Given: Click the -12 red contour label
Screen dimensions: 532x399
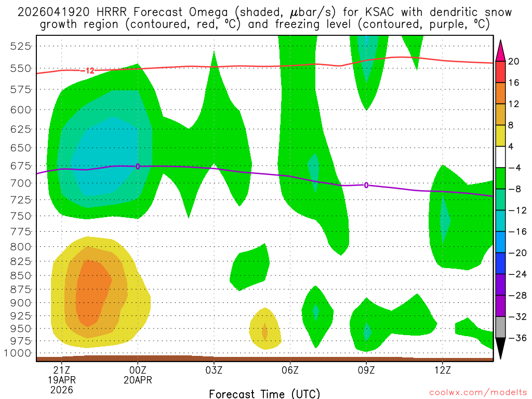Looking at the screenshot, I should [88, 71].
